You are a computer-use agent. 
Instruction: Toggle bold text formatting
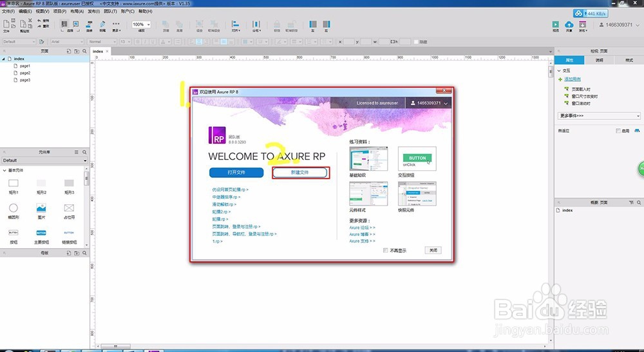137,42
